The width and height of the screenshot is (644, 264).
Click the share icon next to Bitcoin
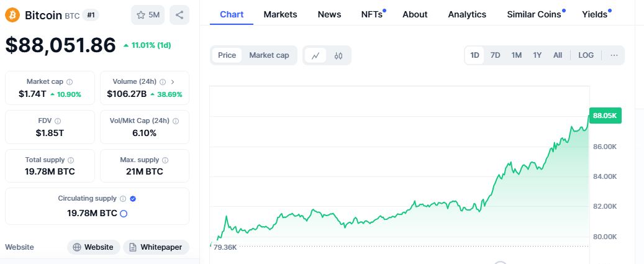pos(179,15)
